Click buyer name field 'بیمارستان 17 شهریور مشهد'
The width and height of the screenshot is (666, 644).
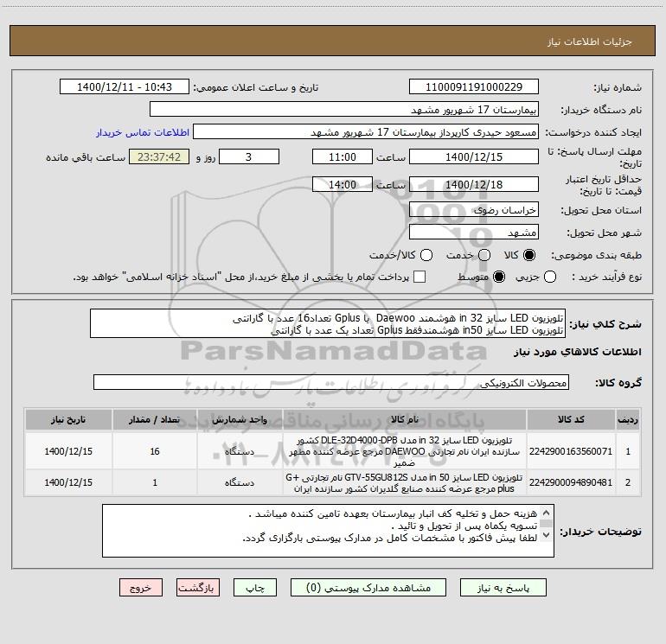[x=344, y=110]
